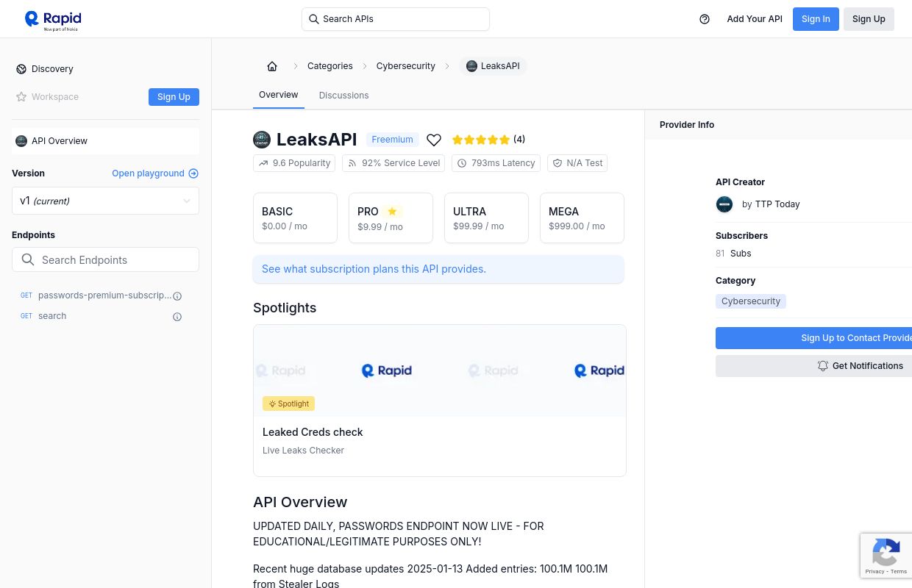Click the Workspace sidebar item
The width and height of the screenshot is (912, 588).
pyautogui.click(x=47, y=97)
